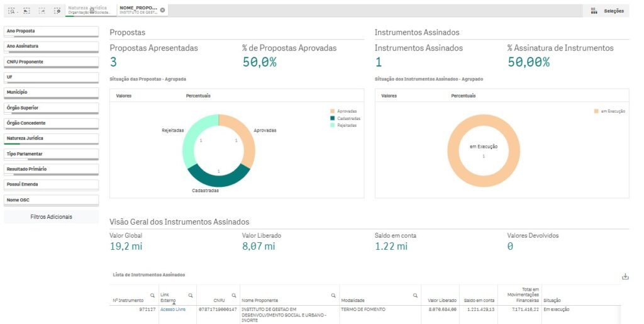This screenshot has height=324, width=644.
Task: Step back one selection
Action: 27,11
